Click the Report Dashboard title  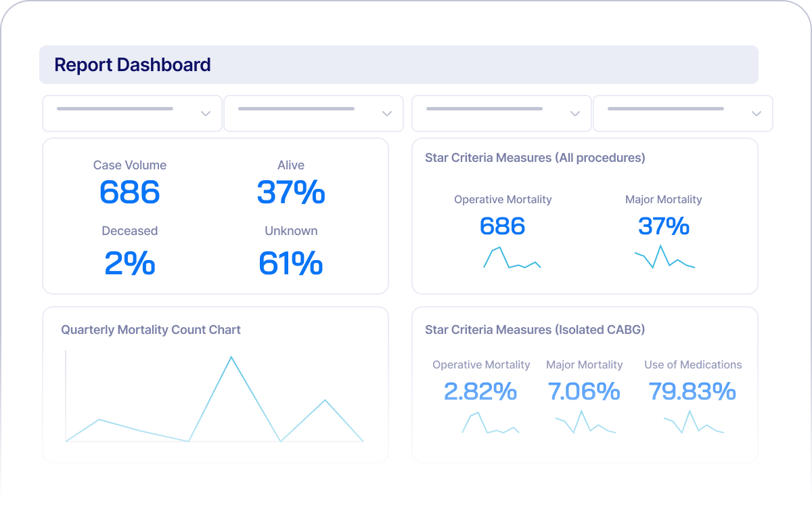coord(133,64)
